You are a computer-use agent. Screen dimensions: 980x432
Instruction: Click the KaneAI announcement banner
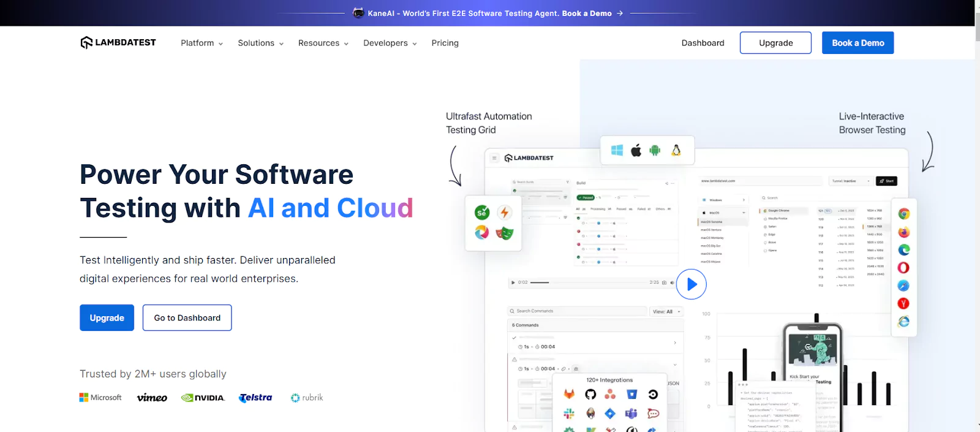pos(489,13)
